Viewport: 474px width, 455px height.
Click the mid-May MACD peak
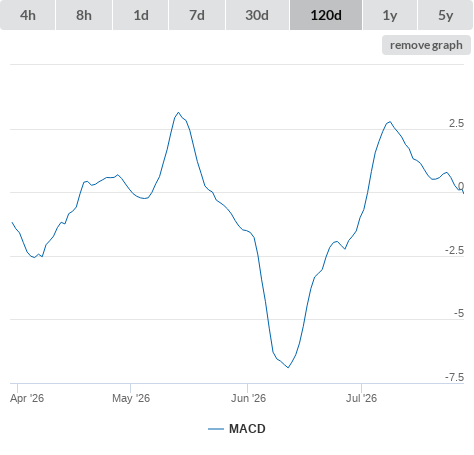(x=178, y=113)
